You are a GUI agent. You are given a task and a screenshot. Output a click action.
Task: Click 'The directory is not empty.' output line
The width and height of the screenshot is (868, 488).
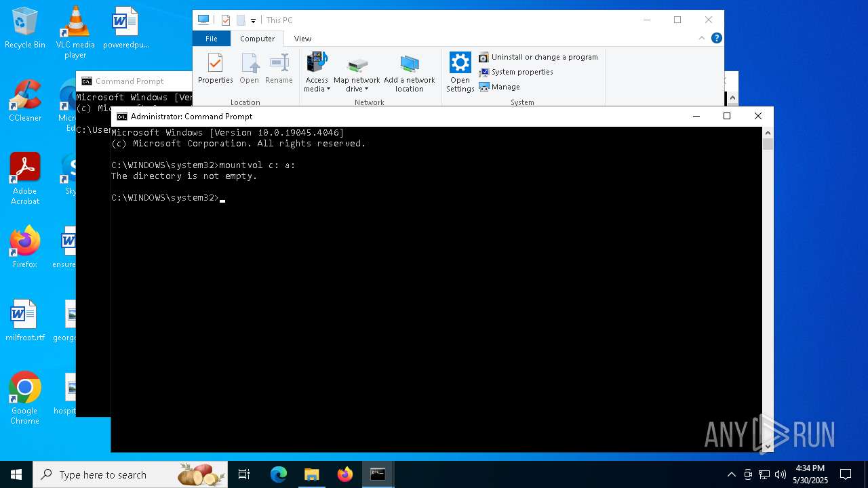tap(184, 176)
